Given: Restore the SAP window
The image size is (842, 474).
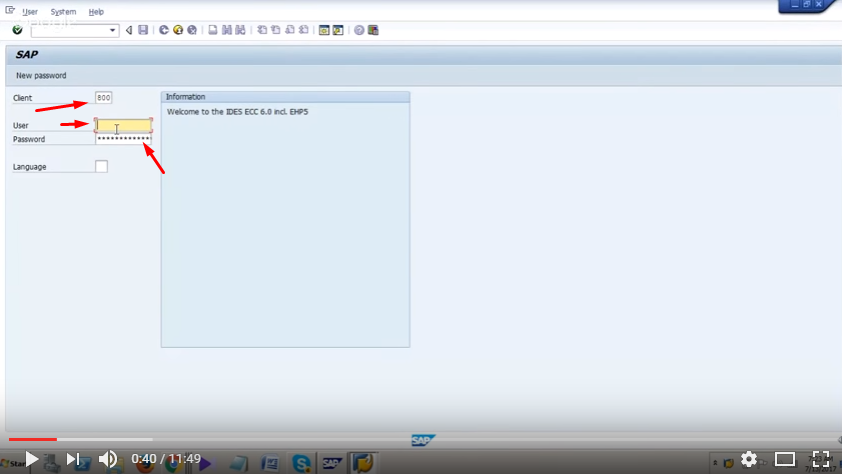Looking at the screenshot, I should 807,4.
